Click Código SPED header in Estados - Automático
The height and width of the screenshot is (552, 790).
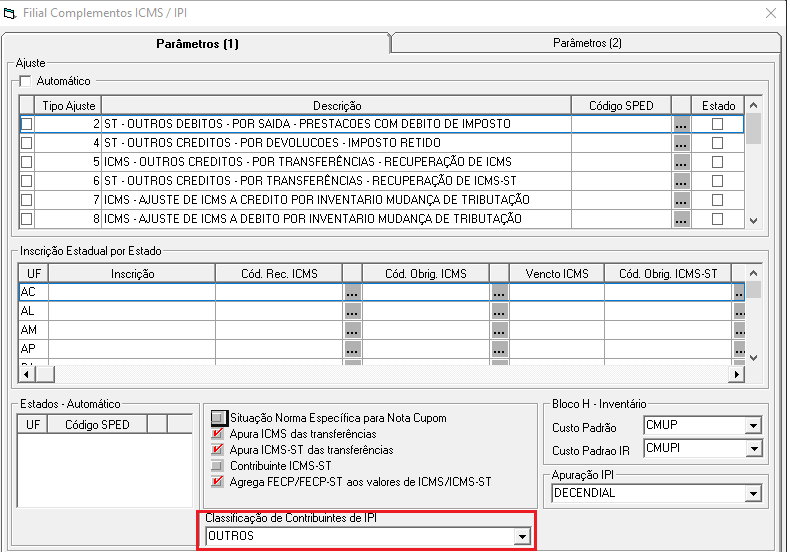(x=97, y=425)
